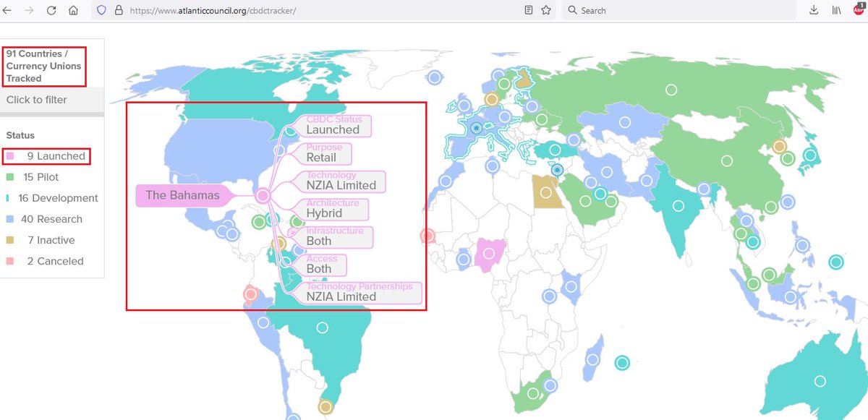Click the Eurozone bullseye marker over France

click(476, 129)
